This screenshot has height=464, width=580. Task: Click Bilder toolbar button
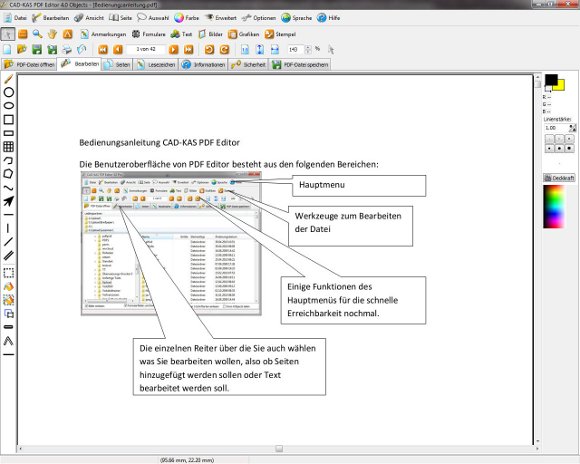[x=210, y=34]
